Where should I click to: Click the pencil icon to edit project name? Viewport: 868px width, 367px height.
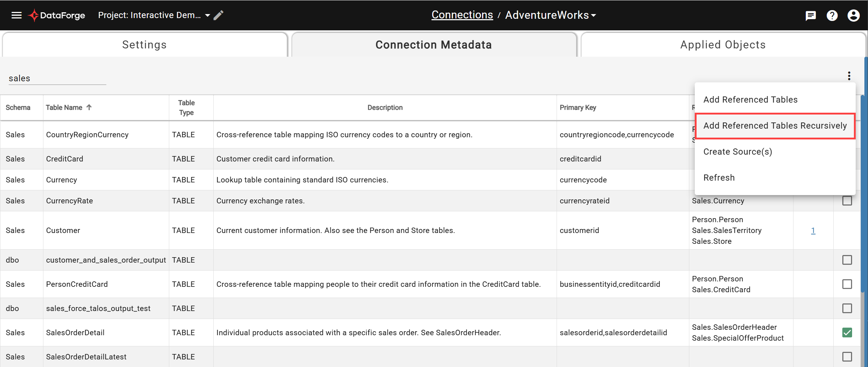point(218,15)
